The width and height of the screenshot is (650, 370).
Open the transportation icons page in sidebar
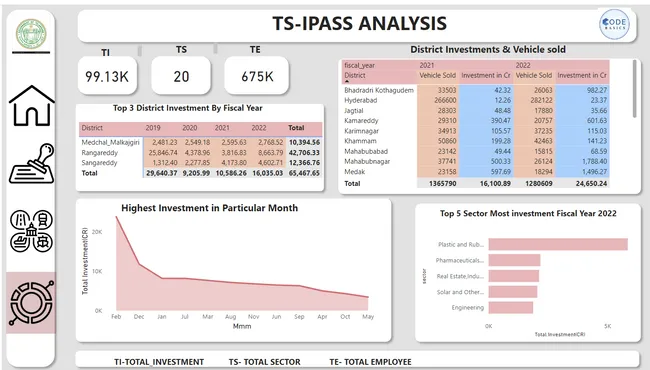pyautogui.click(x=32, y=231)
